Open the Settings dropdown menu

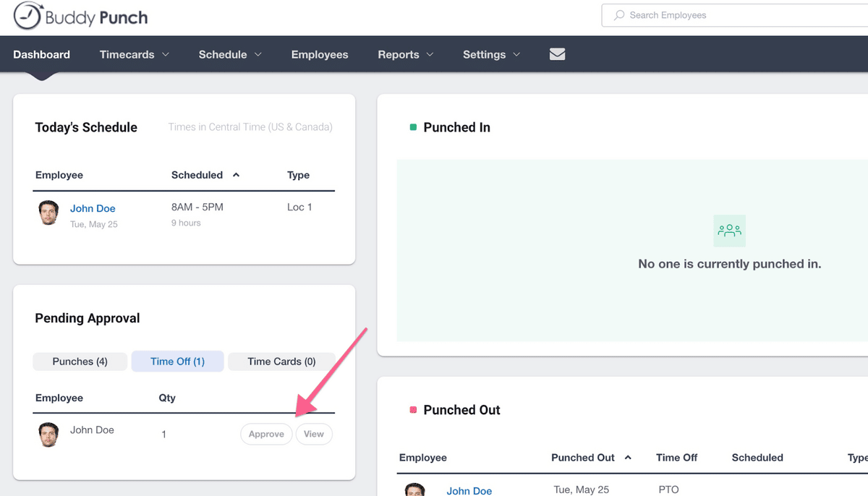coord(491,54)
